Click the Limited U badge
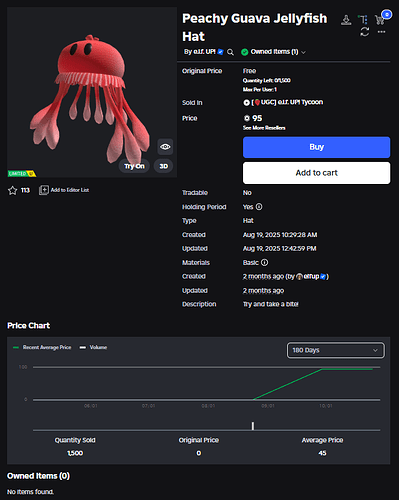The height and width of the screenshot is (500, 399). (22, 173)
